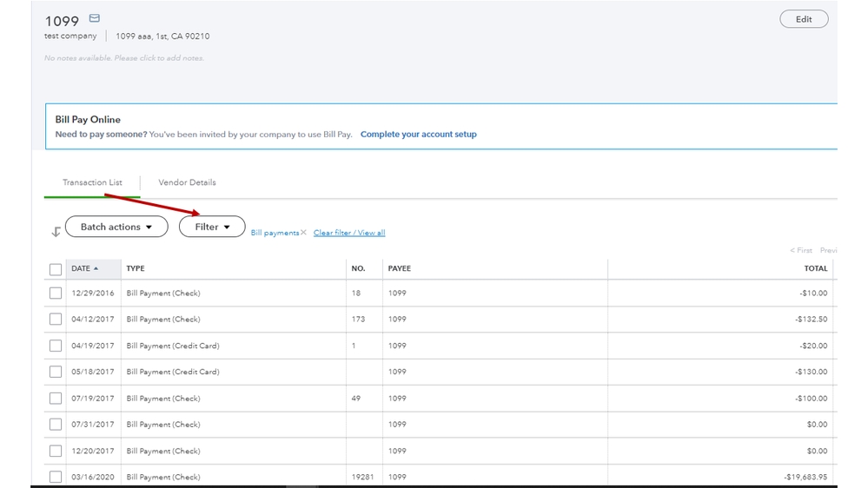Screen dimensions: 868x488
Task: Click the DATE column sort arrow
Action: (x=96, y=269)
